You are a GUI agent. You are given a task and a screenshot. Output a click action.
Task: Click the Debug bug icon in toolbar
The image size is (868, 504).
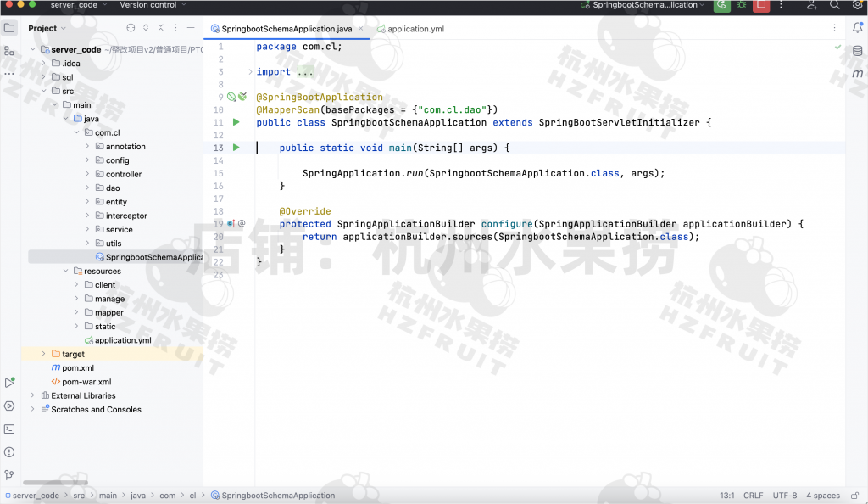coord(742,5)
